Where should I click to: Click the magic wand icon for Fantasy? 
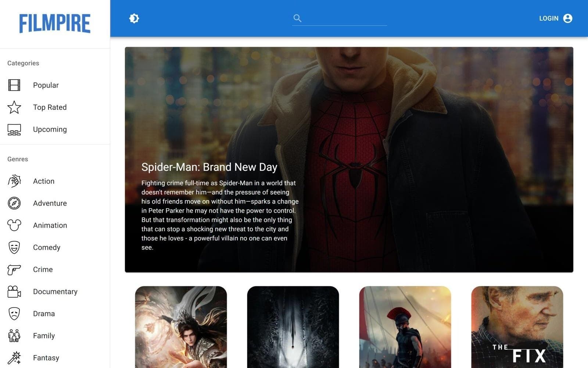coord(14,358)
